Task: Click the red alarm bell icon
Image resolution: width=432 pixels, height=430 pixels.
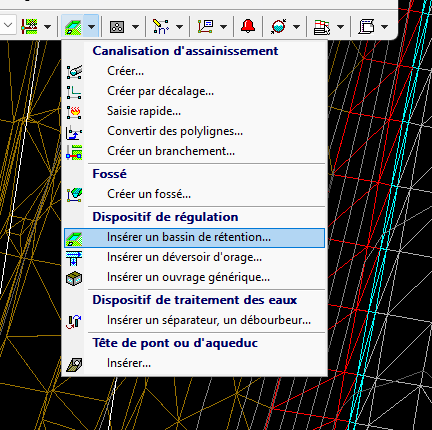Action: [248, 26]
